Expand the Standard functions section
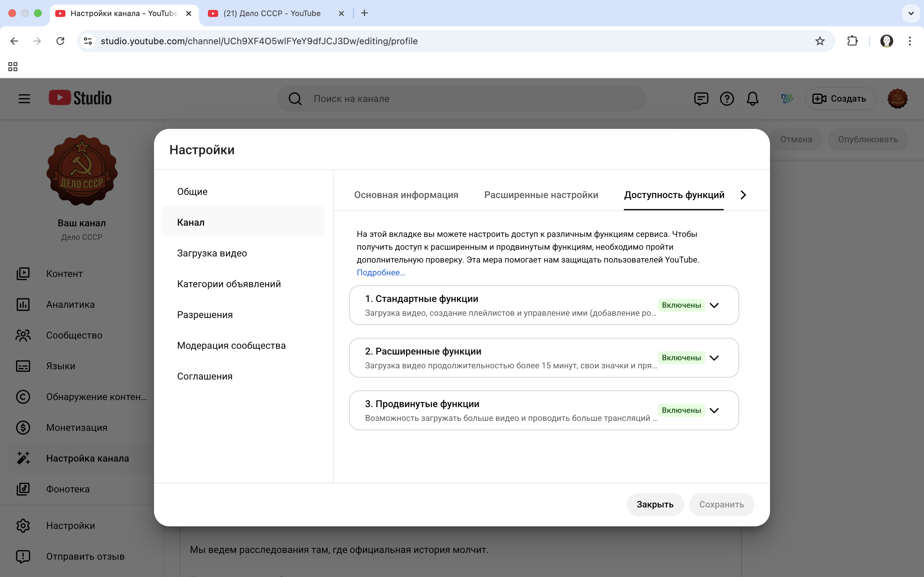 coord(714,305)
